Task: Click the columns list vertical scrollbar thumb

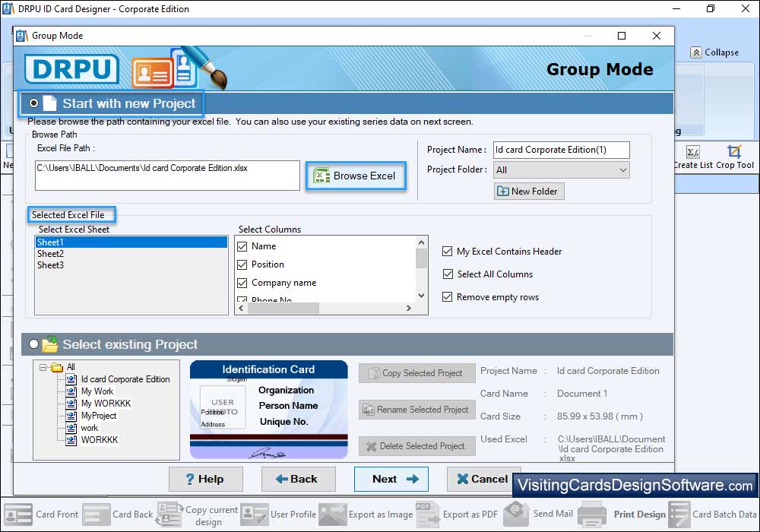Action: tap(421, 258)
